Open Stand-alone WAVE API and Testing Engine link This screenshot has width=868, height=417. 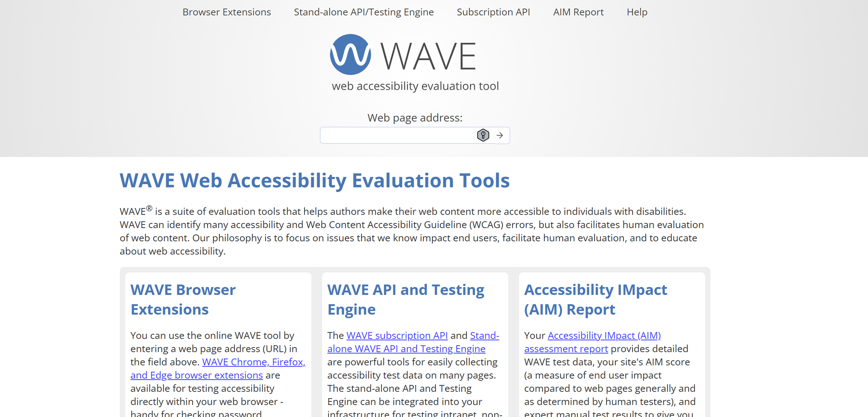(406, 349)
